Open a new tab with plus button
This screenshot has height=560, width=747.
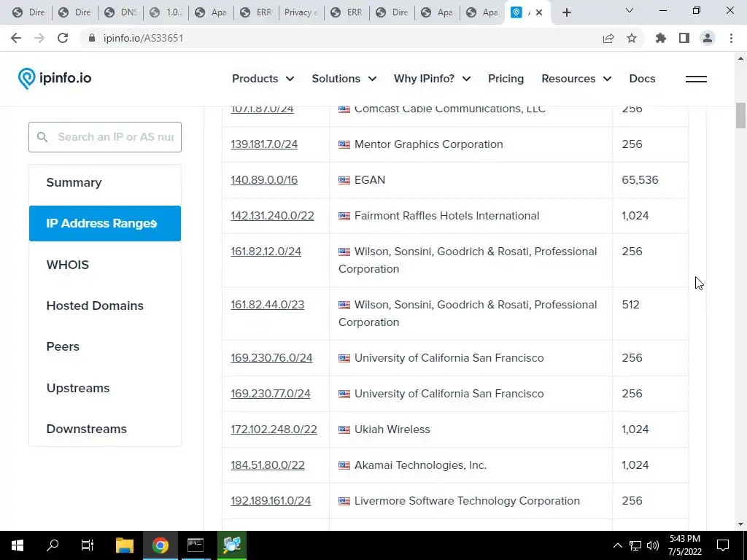pyautogui.click(x=566, y=12)
